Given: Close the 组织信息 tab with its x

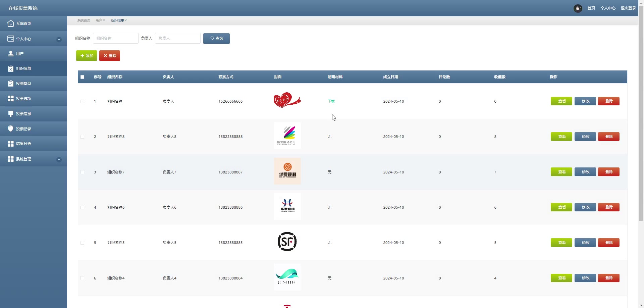Looking at the screenshot, I should tap(126, 20).
